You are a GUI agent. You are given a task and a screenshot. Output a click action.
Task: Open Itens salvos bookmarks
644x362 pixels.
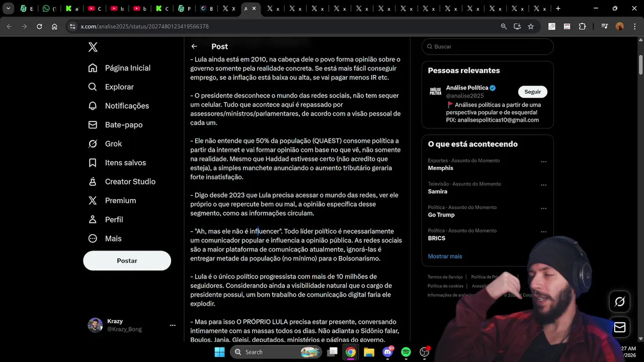[117, 163]
